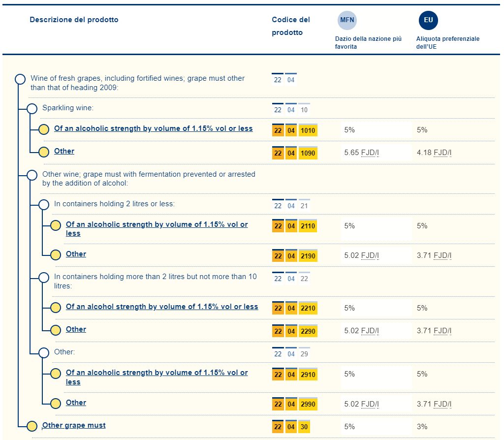
Task: Open 1.15% vol link for code 2210
Action: pyautogui.click(x=162, y=307)
